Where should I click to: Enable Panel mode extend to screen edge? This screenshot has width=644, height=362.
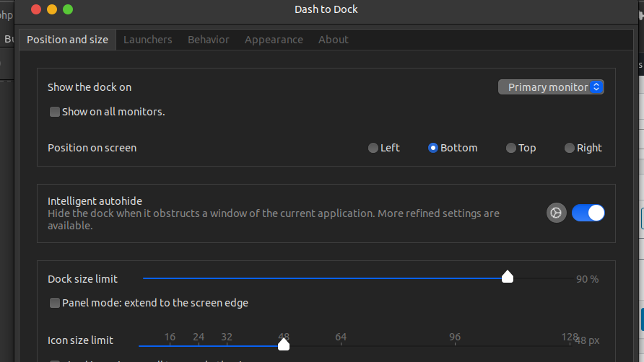coord(55,303)
